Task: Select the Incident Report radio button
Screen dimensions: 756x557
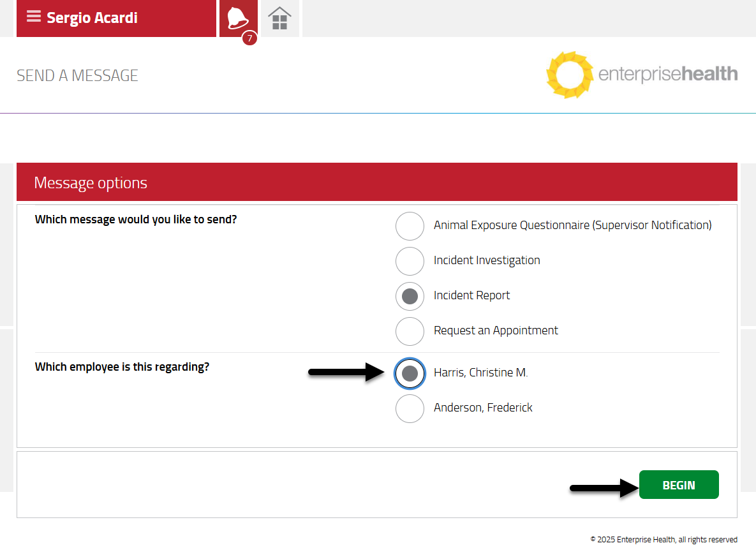Action: click(410, 296)
